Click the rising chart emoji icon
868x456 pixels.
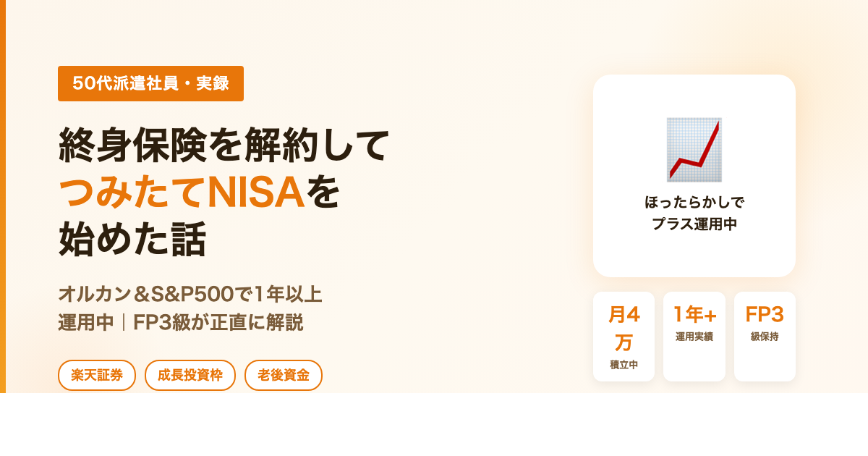coord(694,150)
